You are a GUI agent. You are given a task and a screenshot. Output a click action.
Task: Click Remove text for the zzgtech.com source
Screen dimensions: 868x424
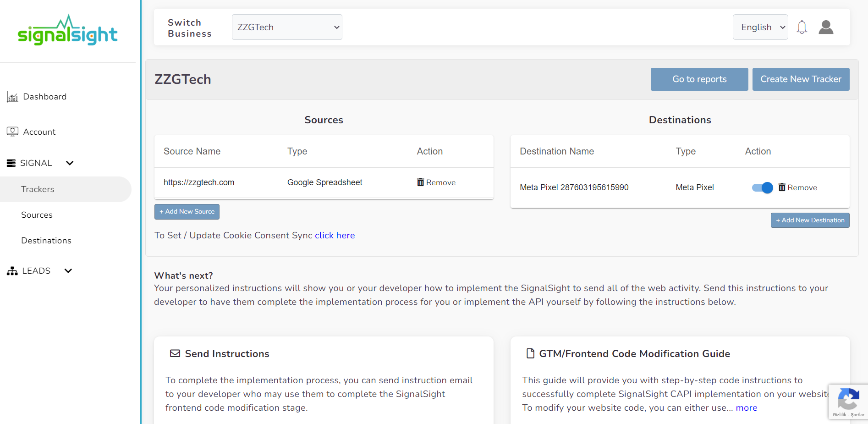(441, 182)
